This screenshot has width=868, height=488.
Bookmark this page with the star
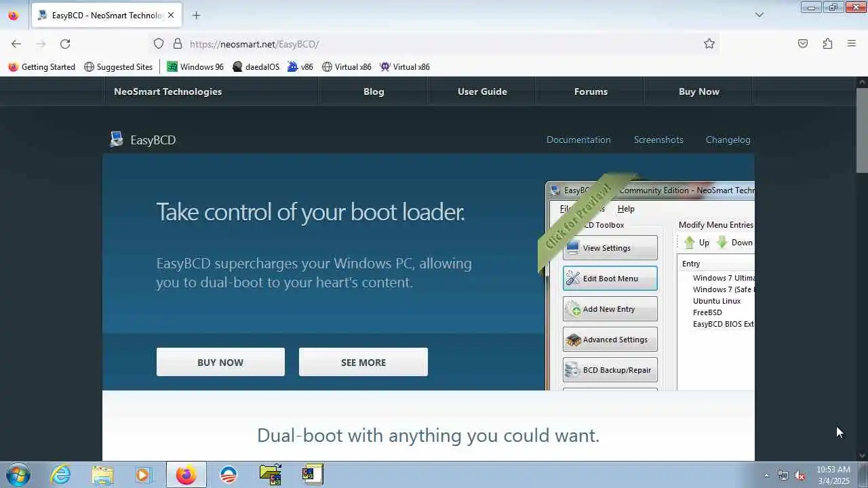(x=709, y=43)
